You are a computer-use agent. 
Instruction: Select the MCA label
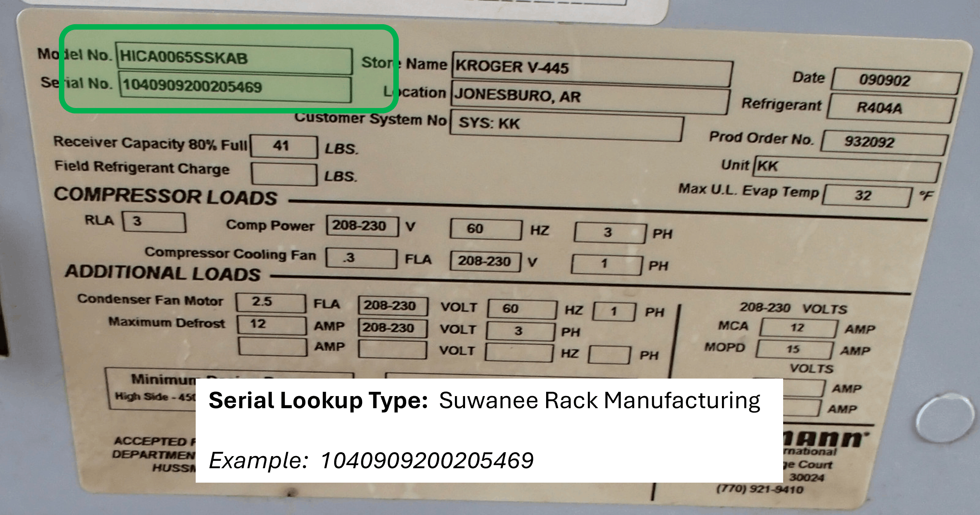pyautogui.click(x=734, y=326)
